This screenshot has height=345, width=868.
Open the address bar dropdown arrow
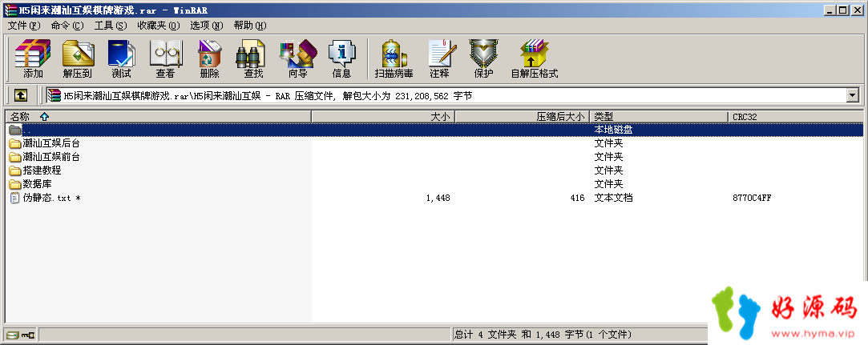tap(852, 95)
